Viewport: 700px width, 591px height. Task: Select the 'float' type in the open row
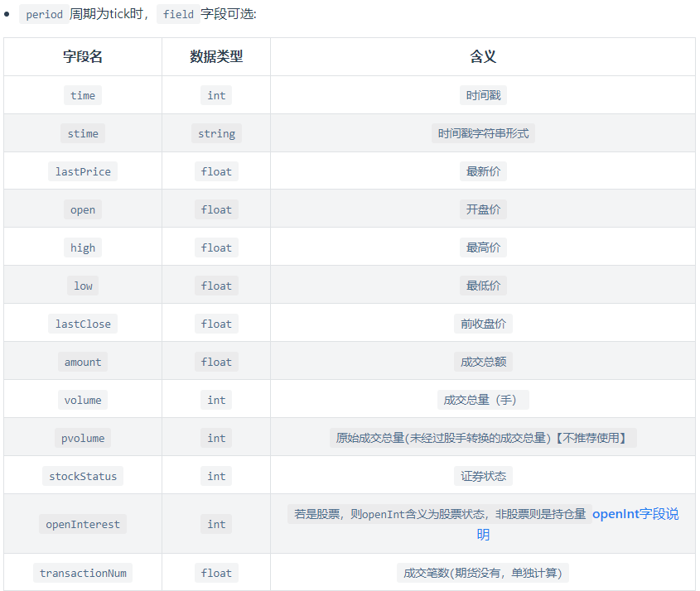(x=216, y=209)
